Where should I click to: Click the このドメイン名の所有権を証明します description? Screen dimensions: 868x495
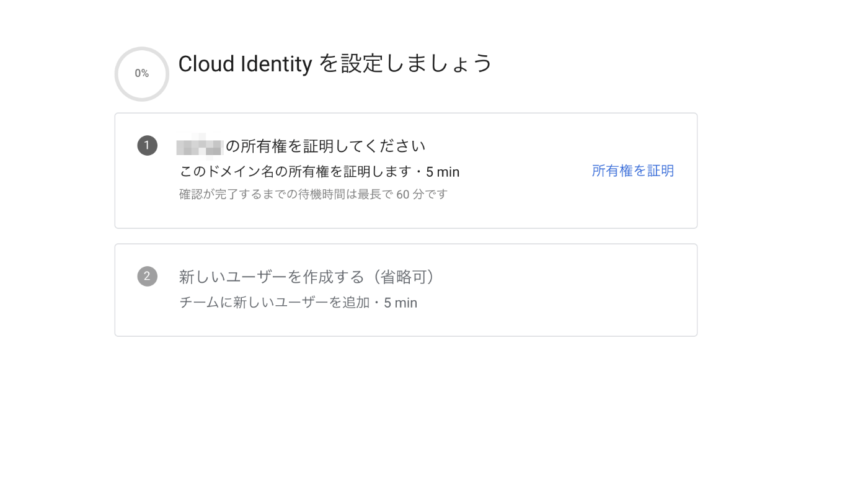tap(295, 172)
